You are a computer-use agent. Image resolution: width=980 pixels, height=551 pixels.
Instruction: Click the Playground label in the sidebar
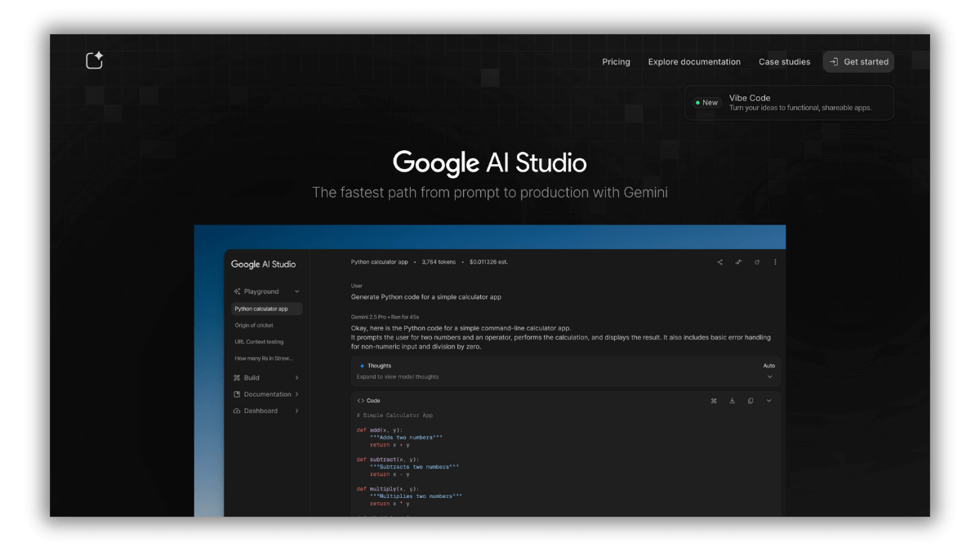point(261,291)
